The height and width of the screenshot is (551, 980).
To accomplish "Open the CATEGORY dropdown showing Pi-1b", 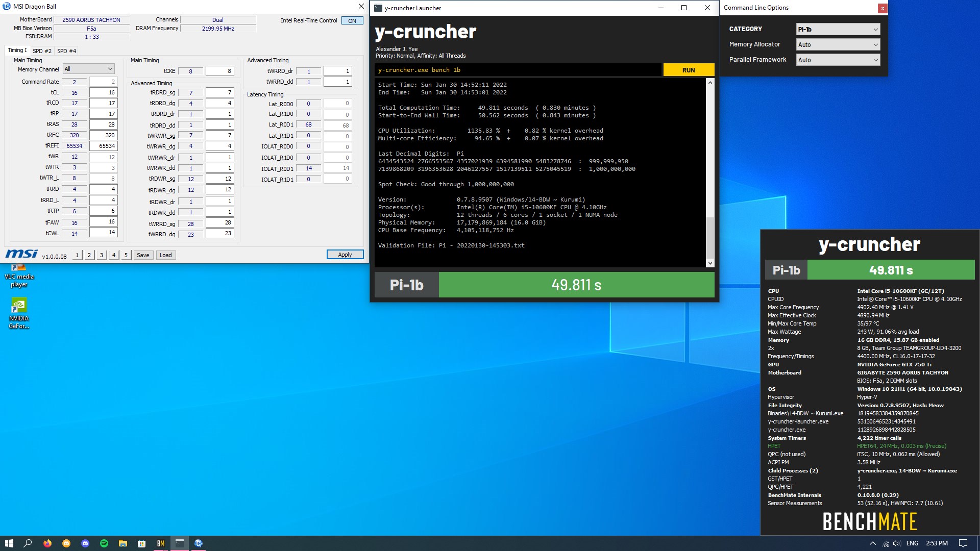I will click(838, 29).
